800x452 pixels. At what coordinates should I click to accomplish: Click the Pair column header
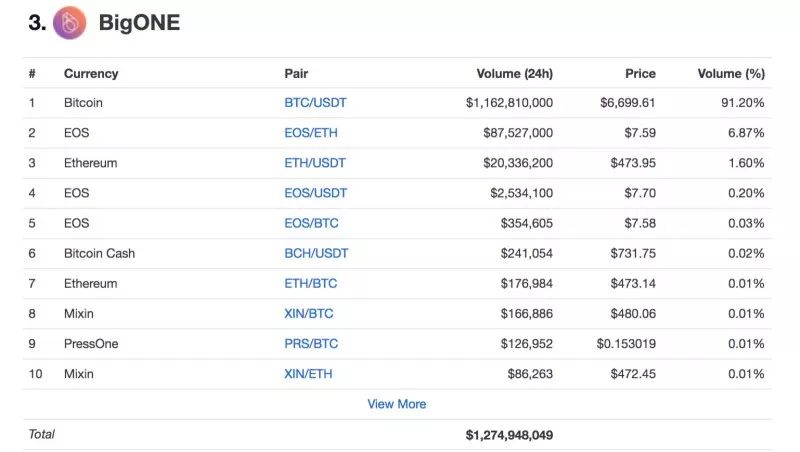tap(296, 73)
